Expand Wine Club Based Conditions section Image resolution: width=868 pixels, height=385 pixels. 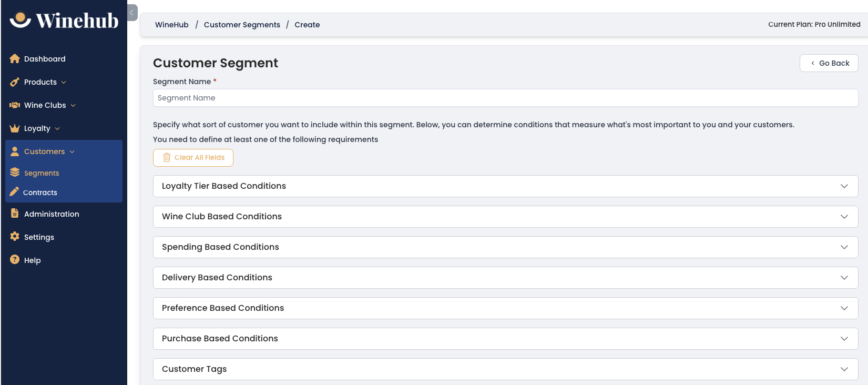[x=505, y=217]
